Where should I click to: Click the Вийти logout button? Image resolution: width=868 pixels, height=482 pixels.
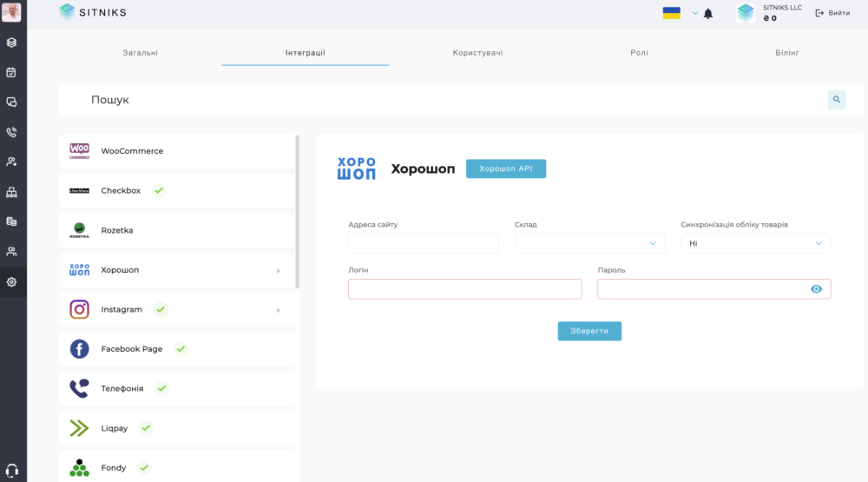pyautogui.click(x=832, y=13)
